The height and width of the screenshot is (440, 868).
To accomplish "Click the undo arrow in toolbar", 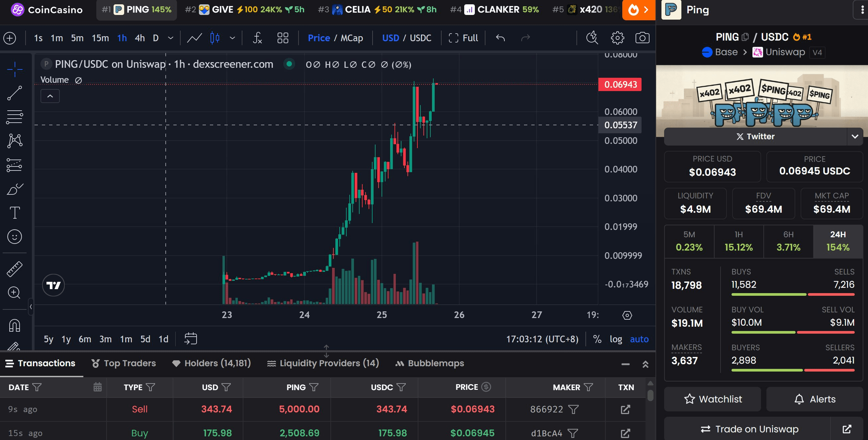I will (500, 38).
